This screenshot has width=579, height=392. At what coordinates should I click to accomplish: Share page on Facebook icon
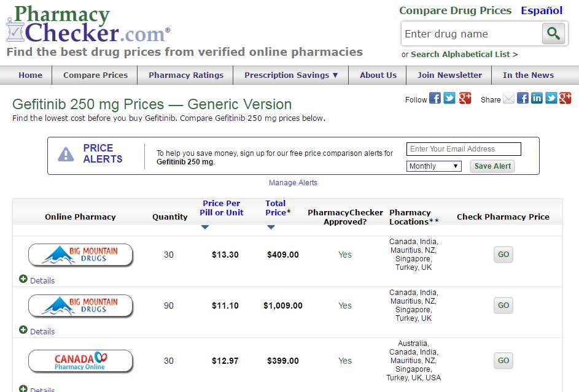coord(523,98)
